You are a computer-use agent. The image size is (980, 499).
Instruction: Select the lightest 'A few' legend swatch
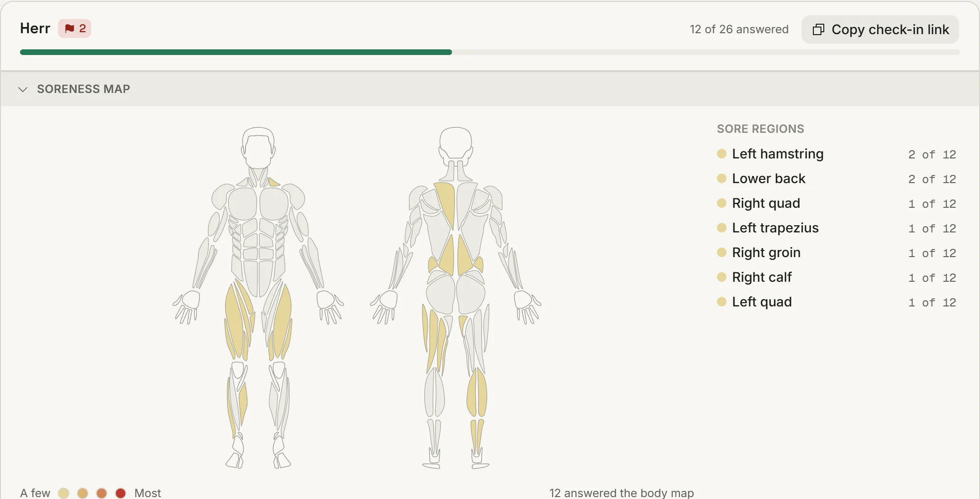64,493
